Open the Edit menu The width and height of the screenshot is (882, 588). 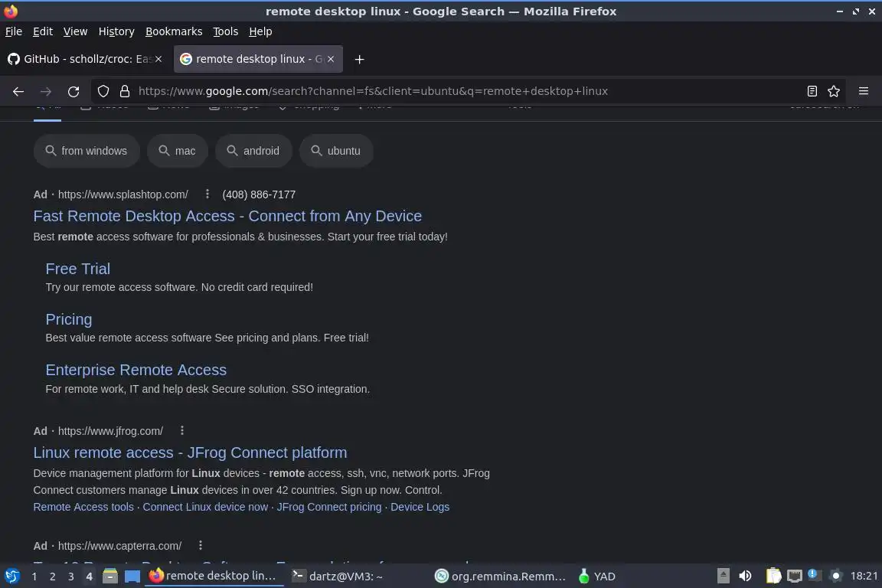coord(43,31)
